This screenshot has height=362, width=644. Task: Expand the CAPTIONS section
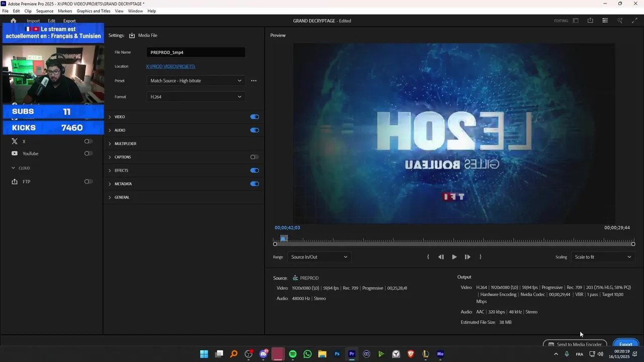(110, 157)
